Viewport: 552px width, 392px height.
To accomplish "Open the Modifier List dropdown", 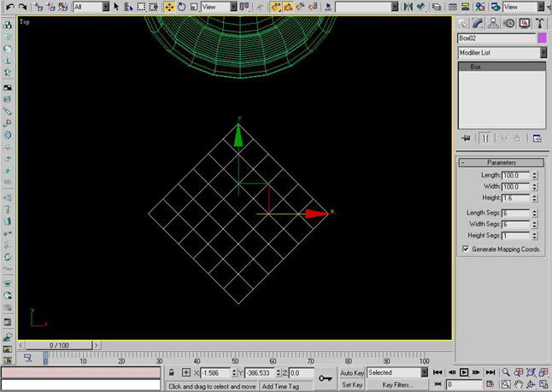I will tap(502, 53).
